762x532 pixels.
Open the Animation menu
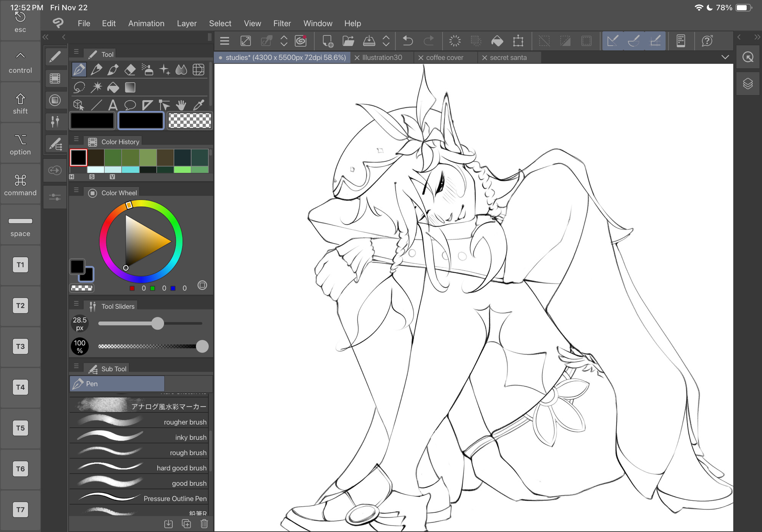point(146,23)
